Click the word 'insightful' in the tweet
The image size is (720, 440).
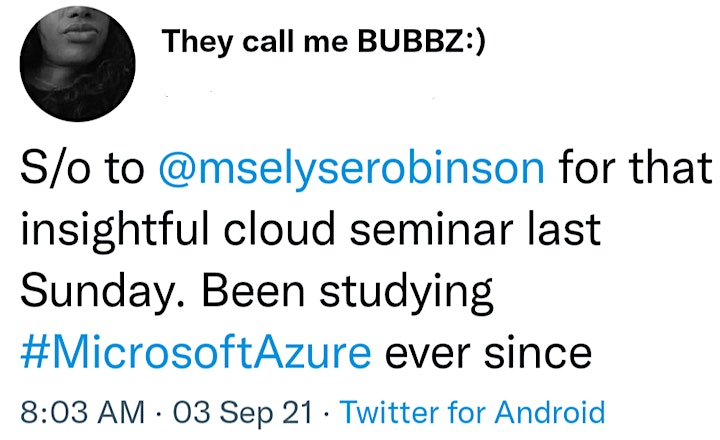coord(115,231)
